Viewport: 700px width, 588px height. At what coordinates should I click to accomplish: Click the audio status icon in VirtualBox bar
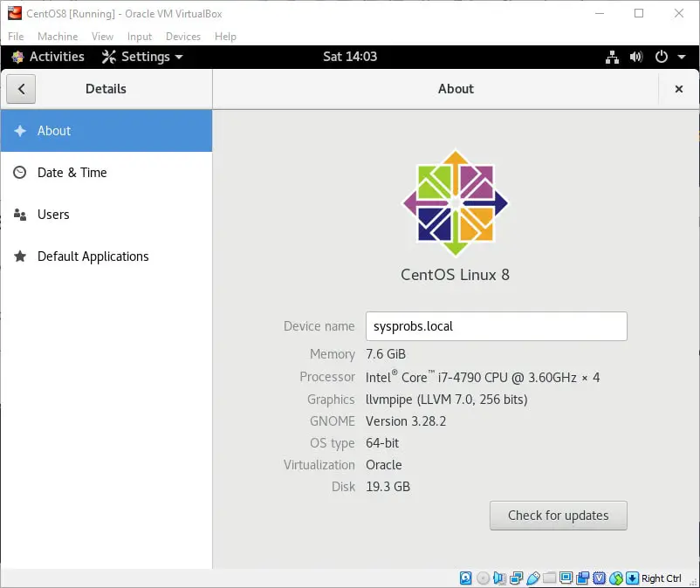[499, 578]
